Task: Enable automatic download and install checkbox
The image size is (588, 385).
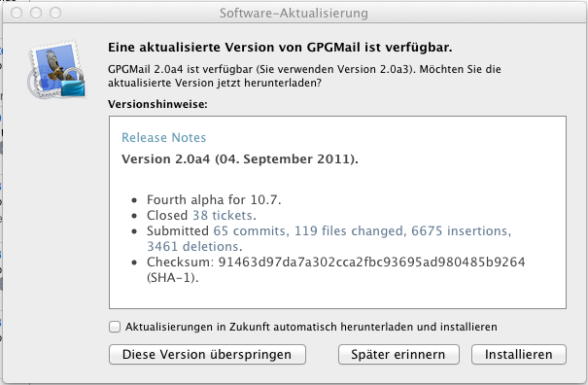Action: point(115,327)
